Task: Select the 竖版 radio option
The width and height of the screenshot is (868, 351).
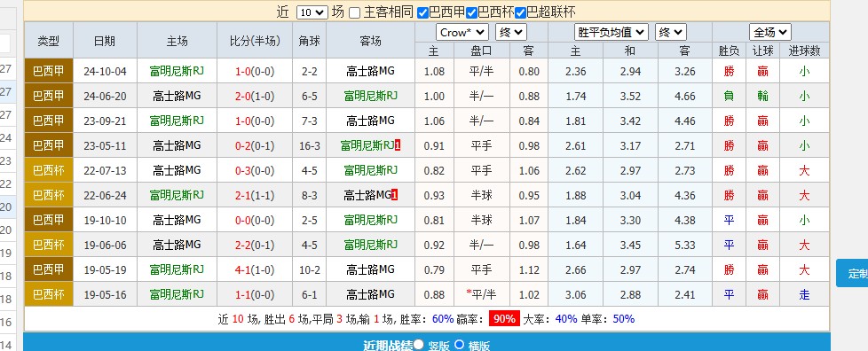Action: pos(419,345)
